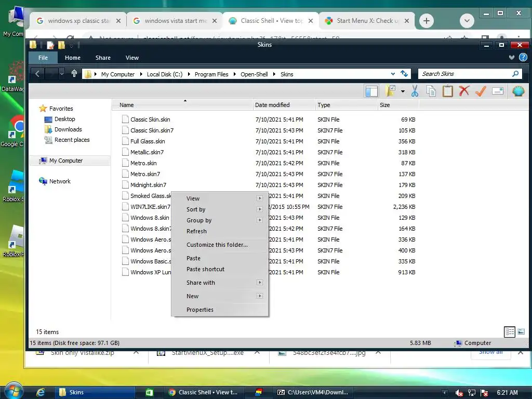Select Downloads in Favorites
Screen dimensions: 532x399
pyautogui.click(x=68, y=129)
